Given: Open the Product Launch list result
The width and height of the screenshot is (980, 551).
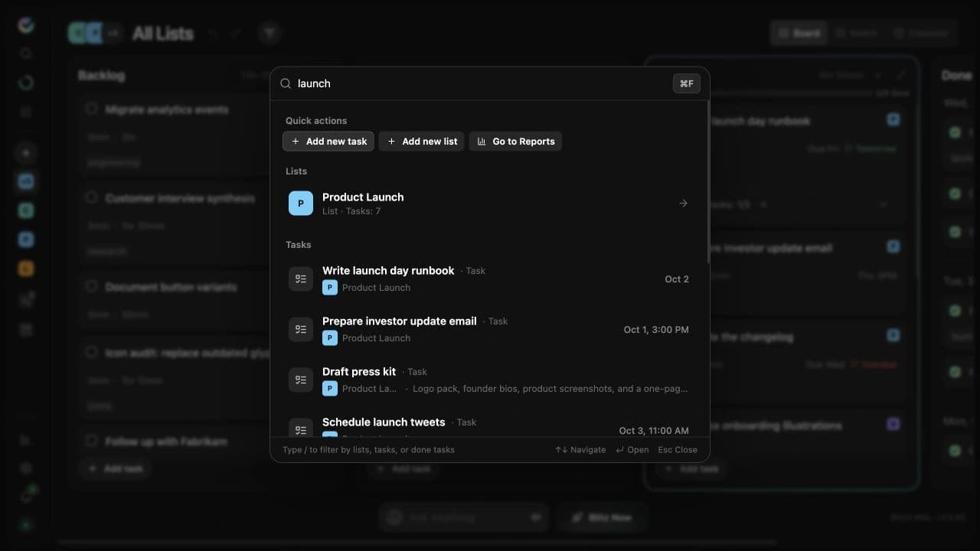Looking at the screenshot, I should 489,204.
